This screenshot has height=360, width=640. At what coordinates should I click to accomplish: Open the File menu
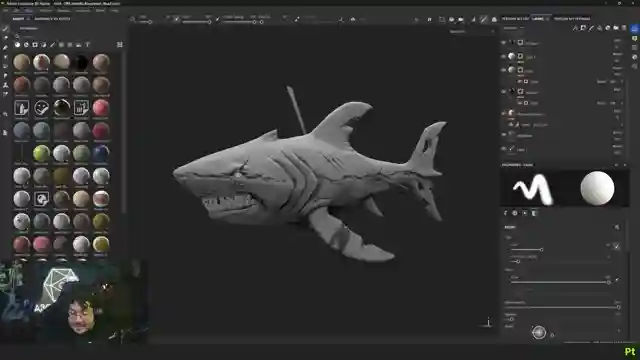click(5, 10)
